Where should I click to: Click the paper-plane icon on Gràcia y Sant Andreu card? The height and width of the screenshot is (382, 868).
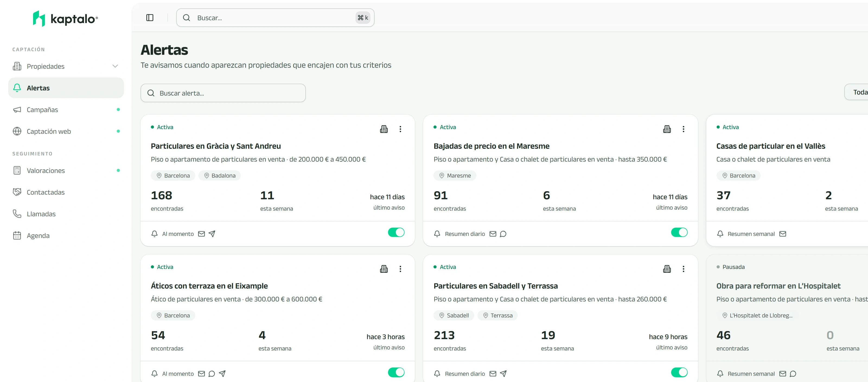click(x=212, y=234)
